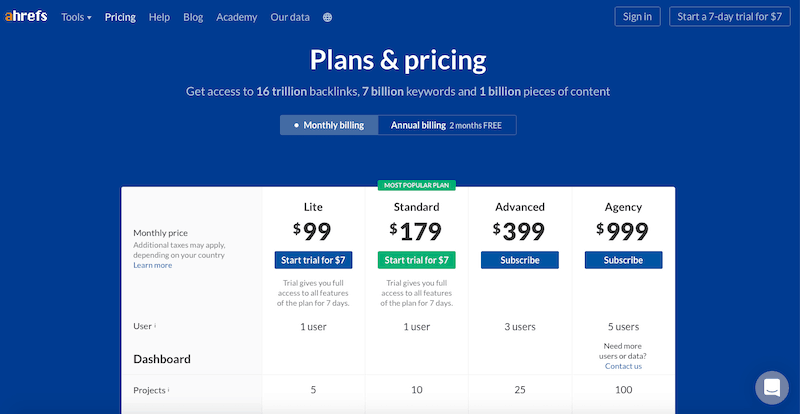Image resolution: width=800 pixels, height=414 pixels.
Task: Expand the Tools dropdown menu
Action: (76, 17)
